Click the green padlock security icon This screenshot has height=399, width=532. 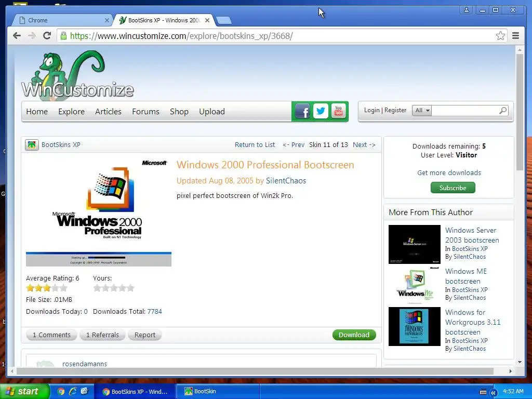point(63,36)
